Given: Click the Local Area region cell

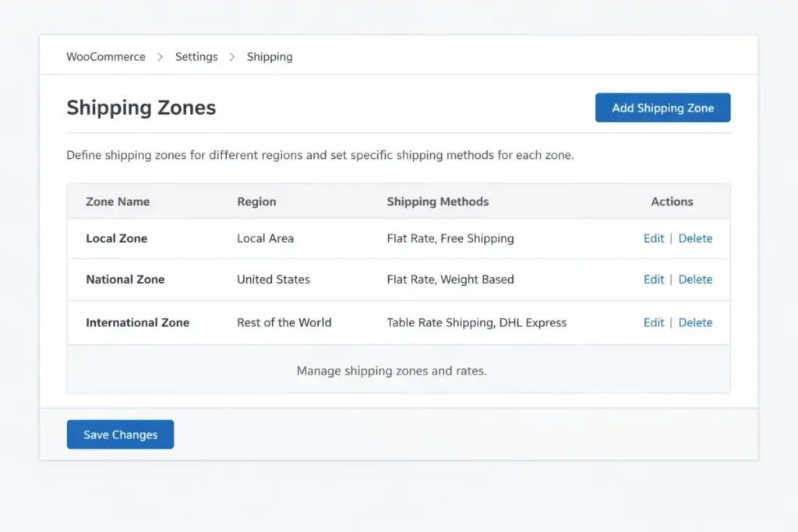Looking at the screenshot, I should pyautogui.click(x=265, y=238).
